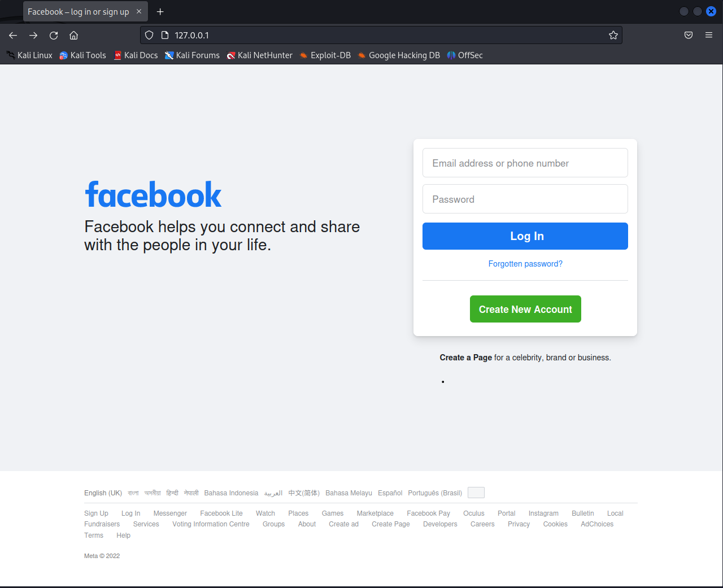Open the Marketplace footer link
The width and height of the screenshot is (723, 588).
375,513
